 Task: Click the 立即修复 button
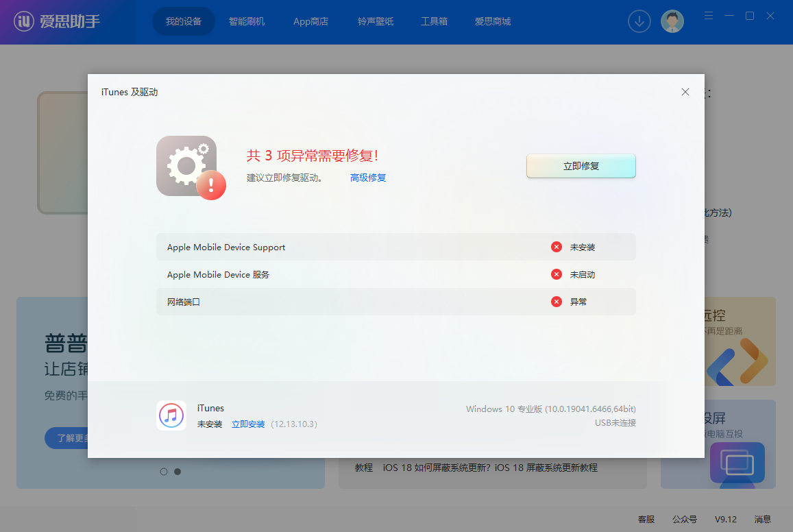[581, 166]
